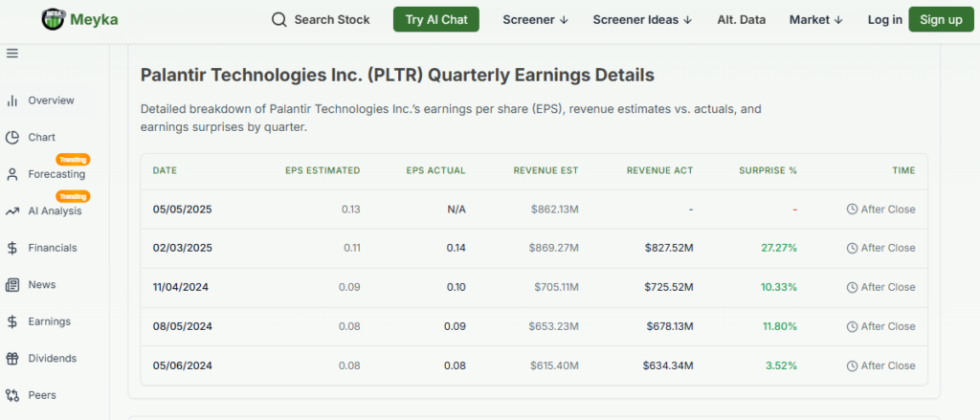Click the $827.52M actual revenue

(x=669, y=248)
